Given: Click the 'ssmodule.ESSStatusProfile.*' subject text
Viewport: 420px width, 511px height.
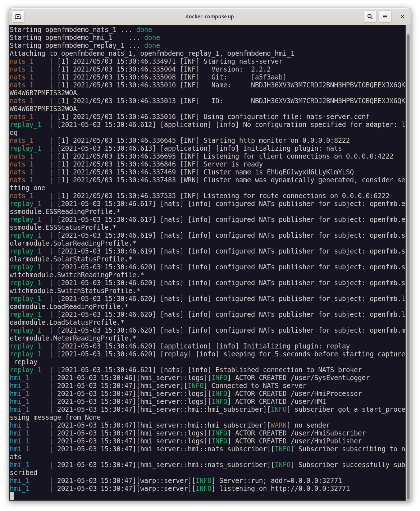Looking at the screenshot, I should pos(63,228).
